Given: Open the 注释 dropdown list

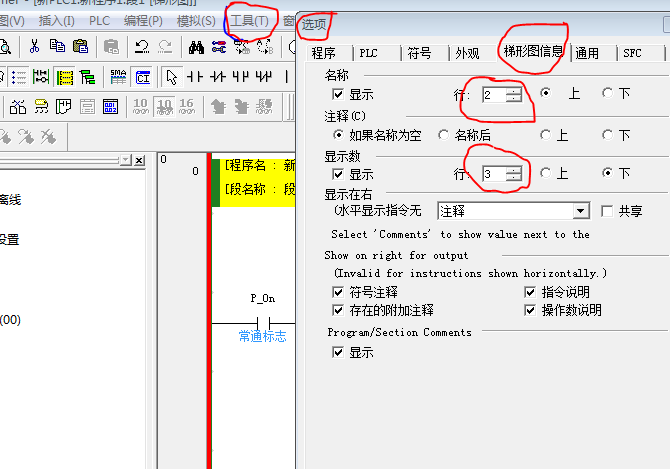Looking at the screenshot, I should pos(580,211).
